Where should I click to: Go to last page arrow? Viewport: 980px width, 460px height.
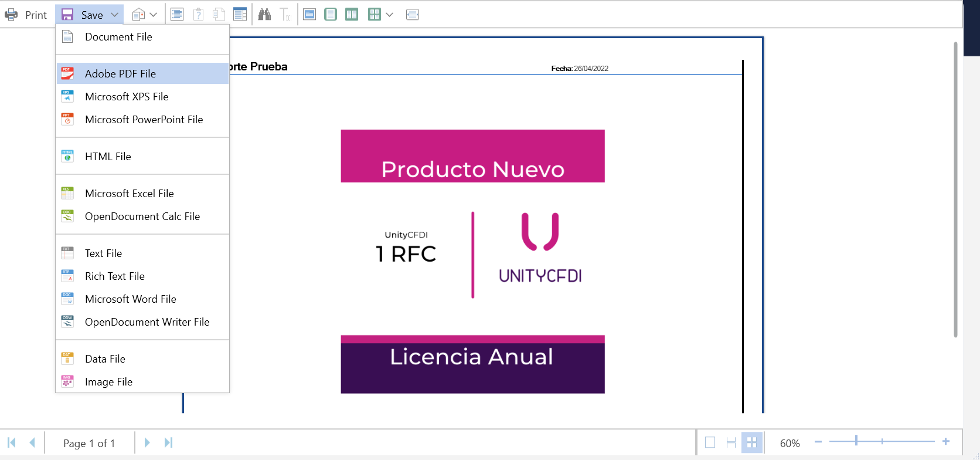[168, 442]
